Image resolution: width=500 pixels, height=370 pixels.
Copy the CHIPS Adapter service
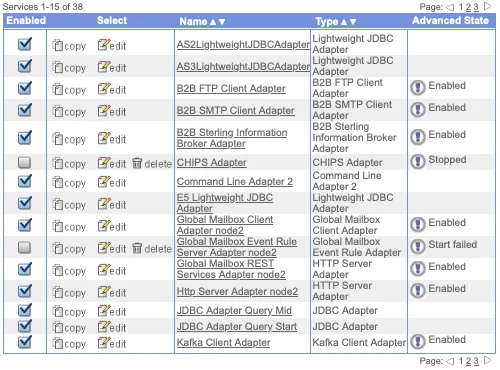[x=69, y=164]
